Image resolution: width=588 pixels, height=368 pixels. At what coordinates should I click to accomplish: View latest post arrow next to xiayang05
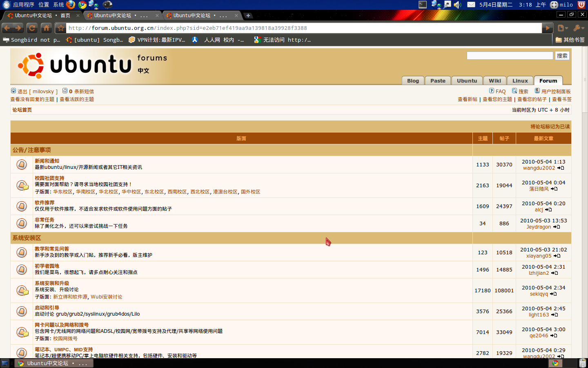coord(557,256)
